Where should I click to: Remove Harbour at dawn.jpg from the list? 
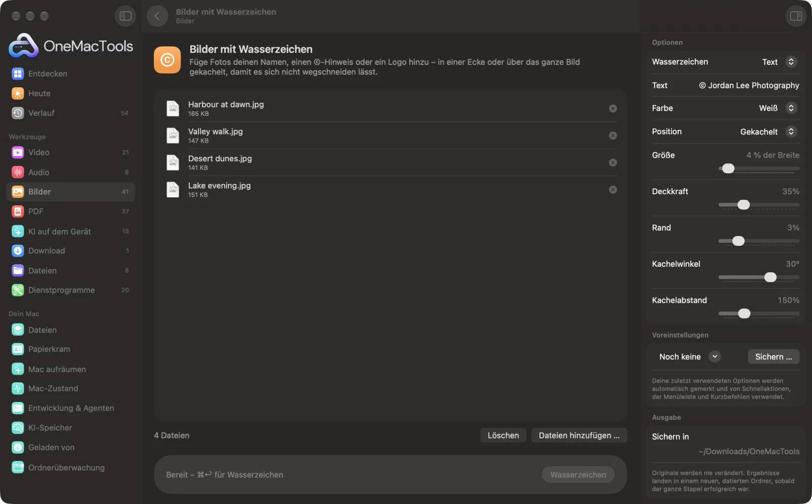coord(613,109)
